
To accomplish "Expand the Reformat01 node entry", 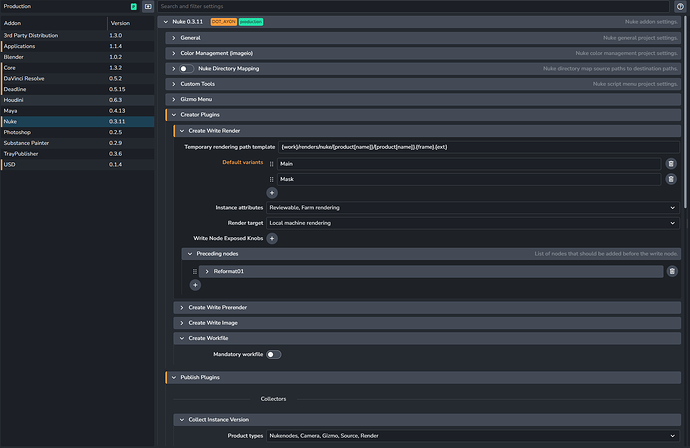I will click(207, 271).
